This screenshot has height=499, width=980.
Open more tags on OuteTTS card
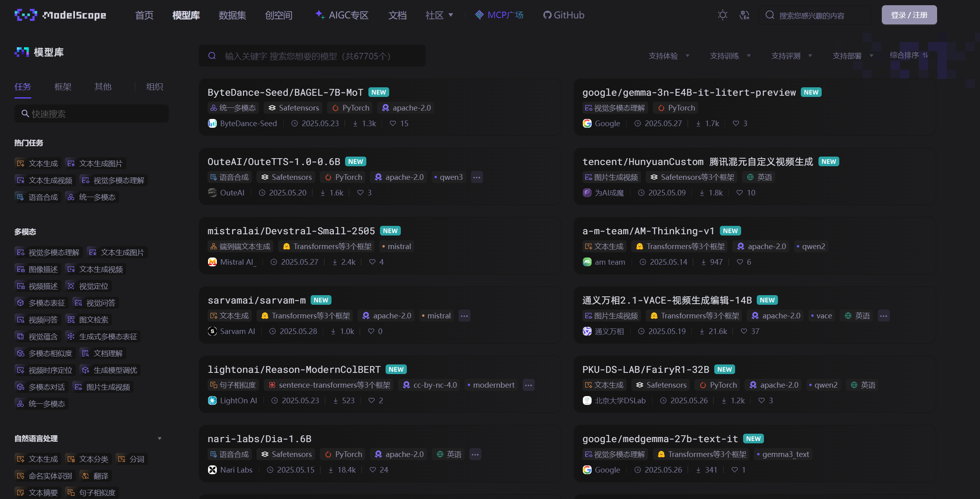click(476, 177)
